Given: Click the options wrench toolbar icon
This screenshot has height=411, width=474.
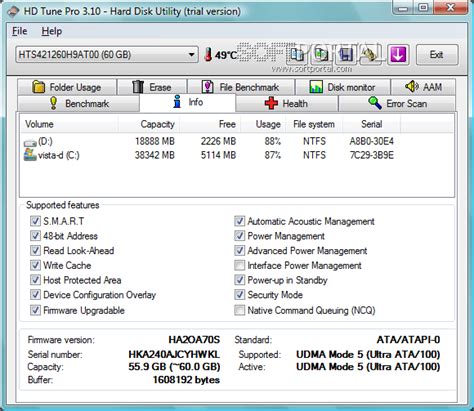Looking at the screenshot, I should tap(371, 55).
